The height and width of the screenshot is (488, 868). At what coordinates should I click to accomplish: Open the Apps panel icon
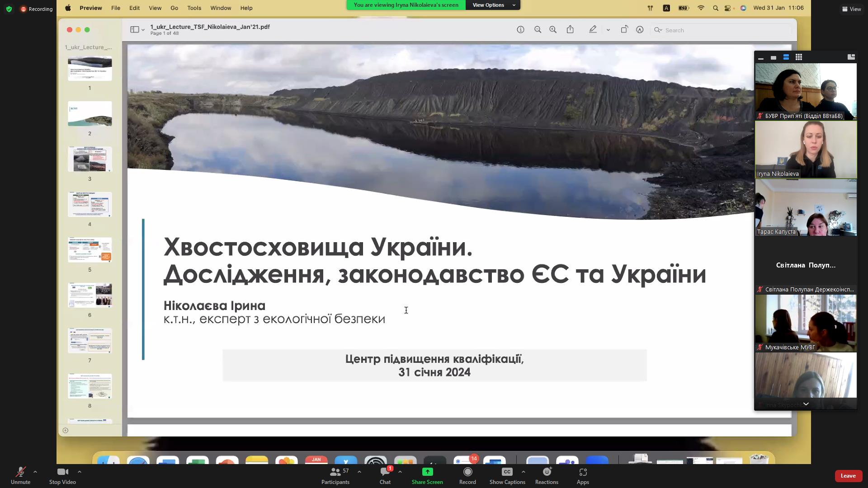[x=583, y=472]
